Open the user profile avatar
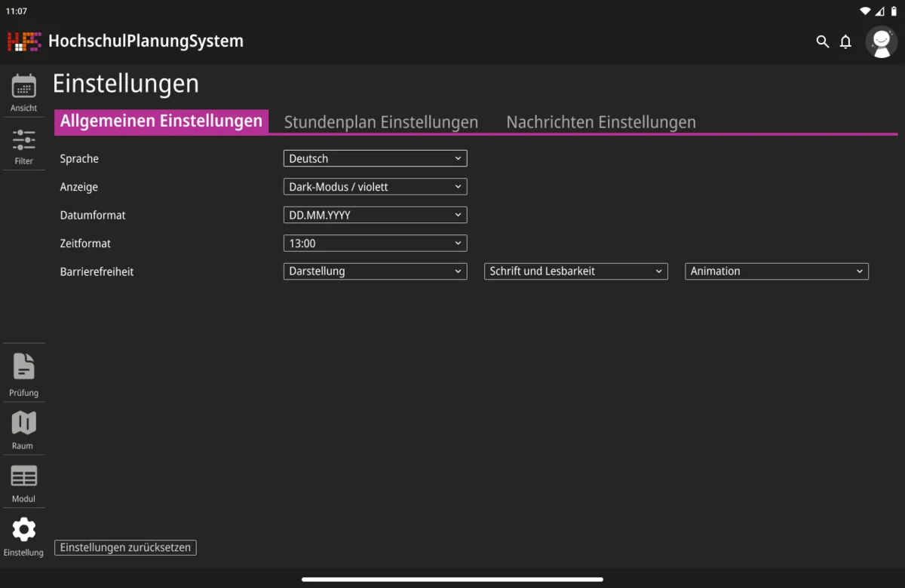This screenshot has height=588, width=905. (881, 42)
